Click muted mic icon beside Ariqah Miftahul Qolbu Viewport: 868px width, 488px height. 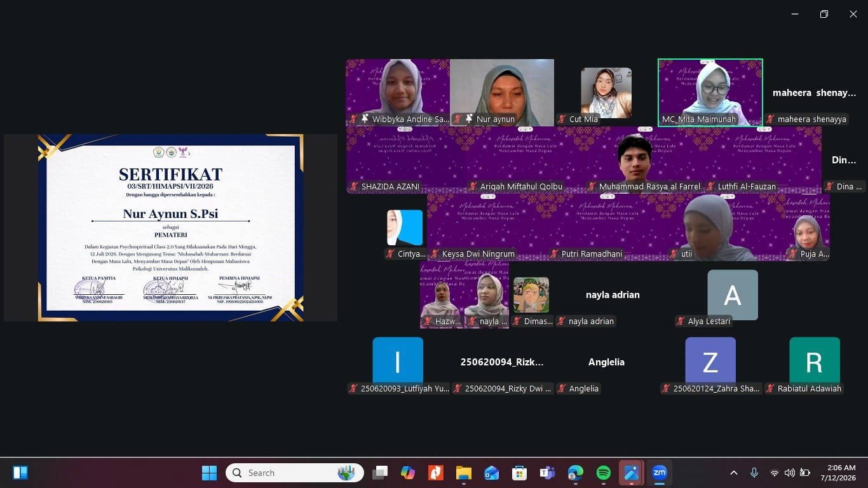(473, 186)
